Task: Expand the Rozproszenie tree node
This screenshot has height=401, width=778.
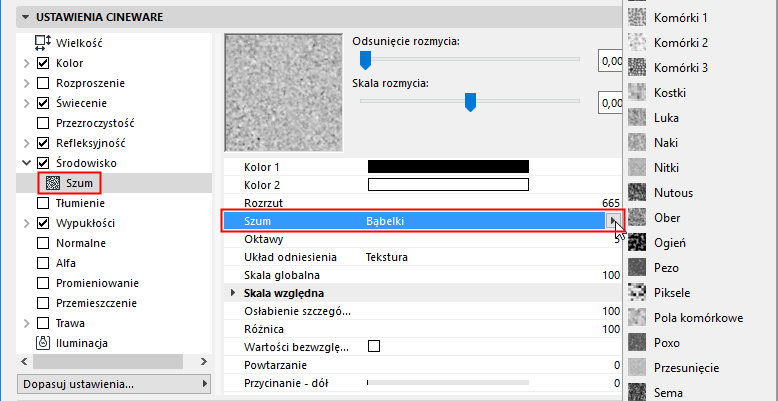Action: coord(26,83)
